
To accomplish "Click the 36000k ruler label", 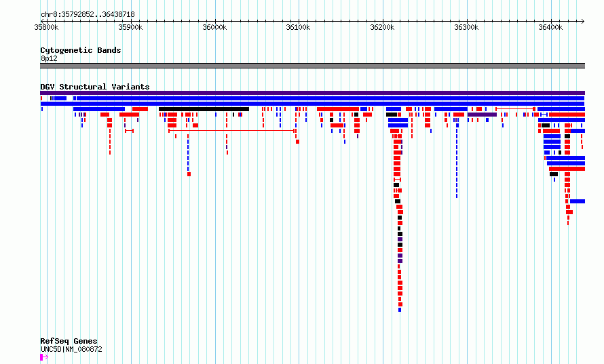I will 214,27.
